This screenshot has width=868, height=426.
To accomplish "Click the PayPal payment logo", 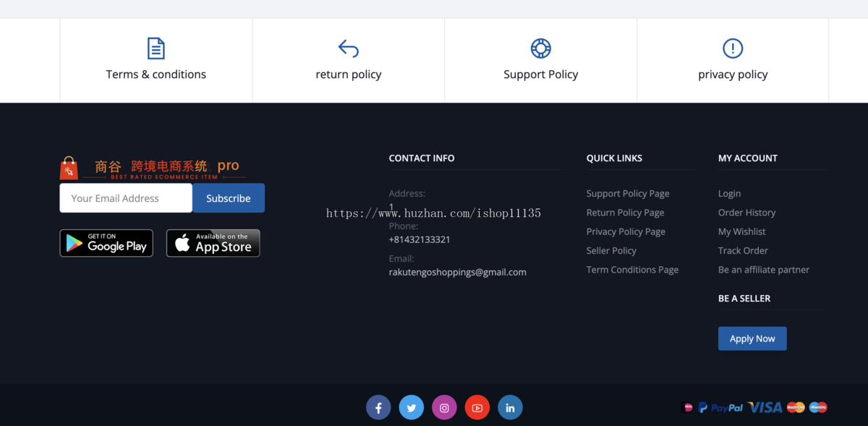I will (720, 408).
